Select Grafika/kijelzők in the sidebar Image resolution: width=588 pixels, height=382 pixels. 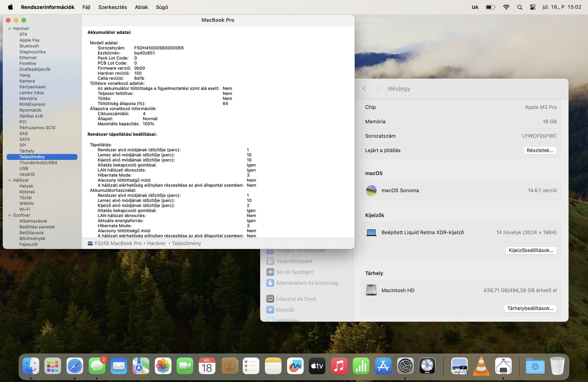[x=35, y=69]
